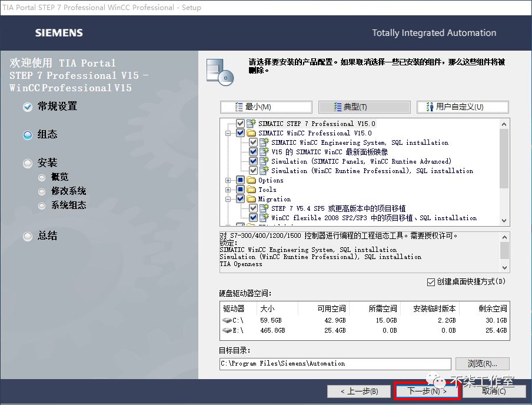This screenshot has width=532, height=405.
Task: Expand the Options tree node
Action: [x=228, y=180]
